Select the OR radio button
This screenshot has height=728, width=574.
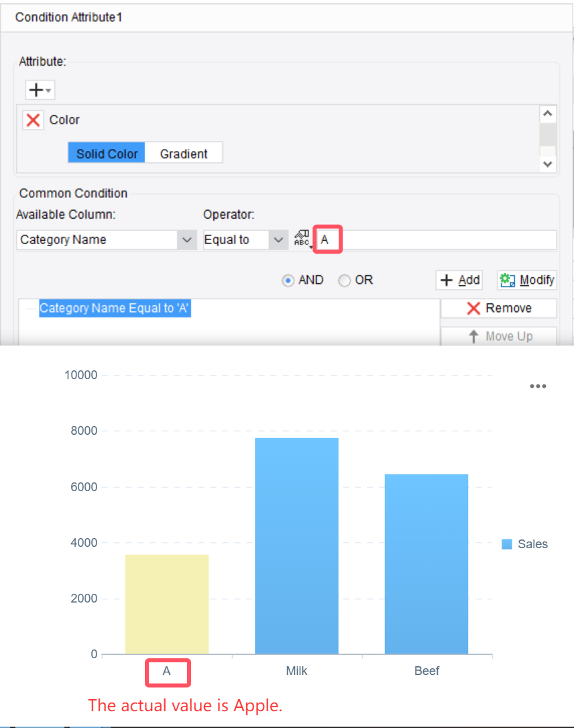(x=344, y=280)
